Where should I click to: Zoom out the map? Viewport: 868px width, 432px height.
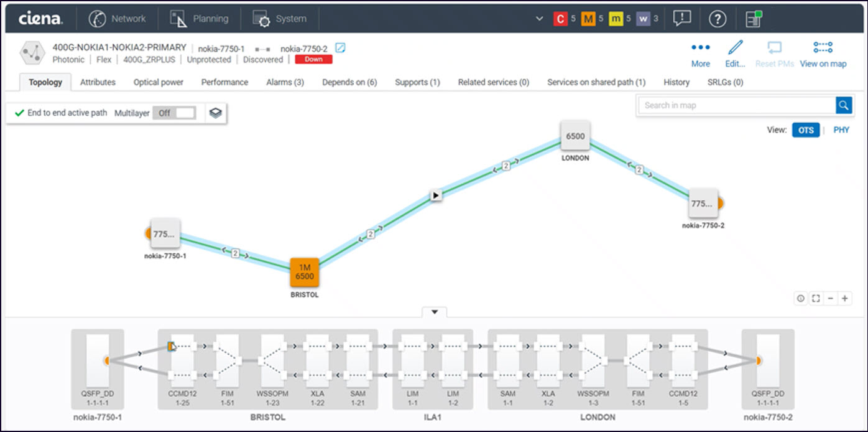click(x=831, y=298)
